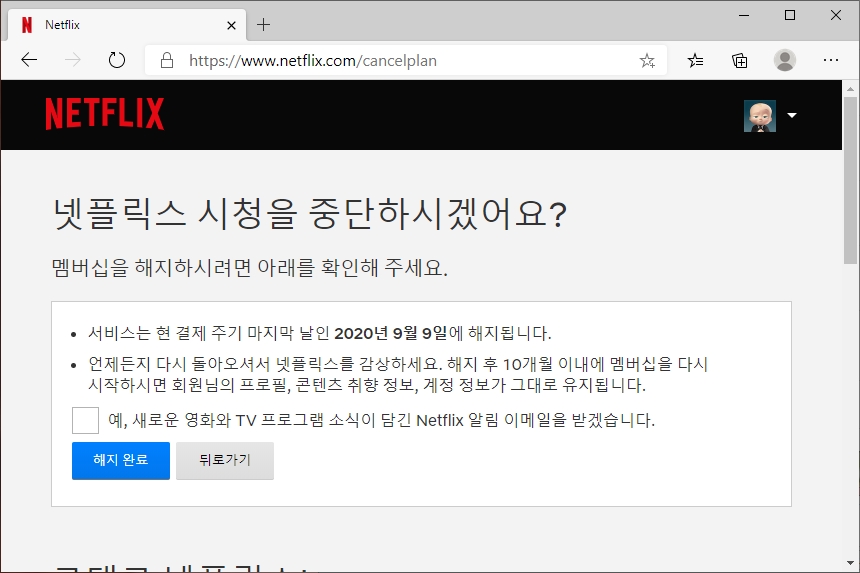Click the Netflix profile avatar picture
The image size is (860, 573).
click(x=760, y=116)
